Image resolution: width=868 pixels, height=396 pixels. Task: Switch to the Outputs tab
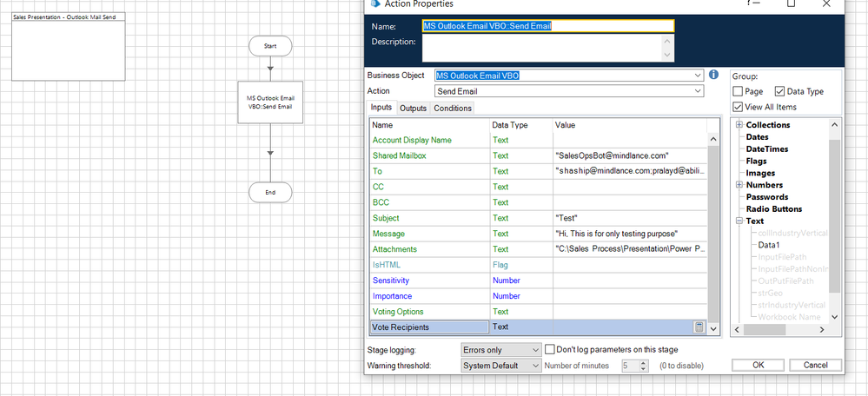click(413, 108)
